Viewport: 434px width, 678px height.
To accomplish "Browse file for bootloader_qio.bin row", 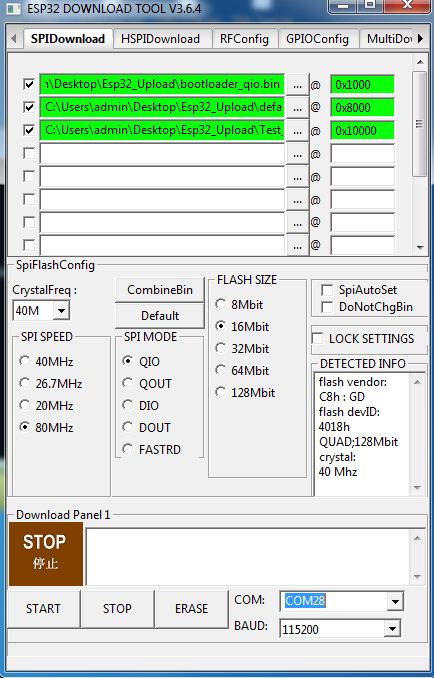I will [297, 85].
